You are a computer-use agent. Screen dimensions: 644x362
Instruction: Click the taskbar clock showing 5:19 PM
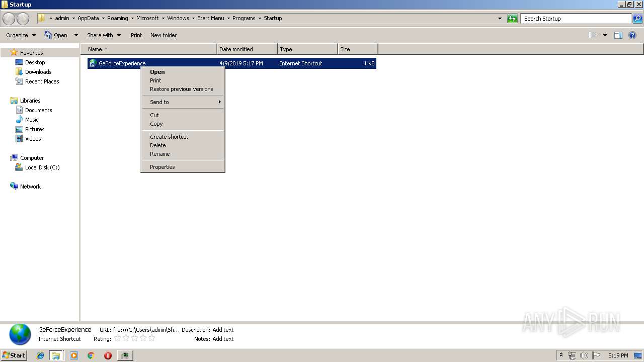(x=618, y=355)
